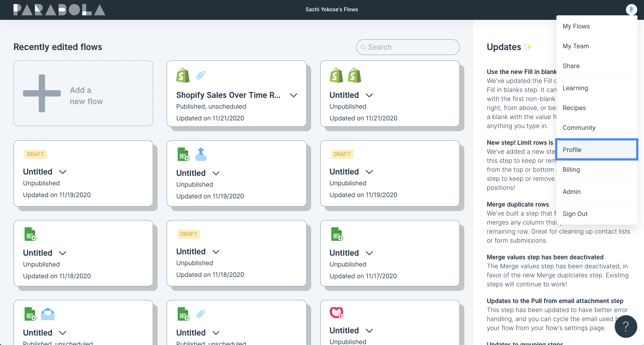Click 'Sachi Yokose's Flows' header title

331,9
